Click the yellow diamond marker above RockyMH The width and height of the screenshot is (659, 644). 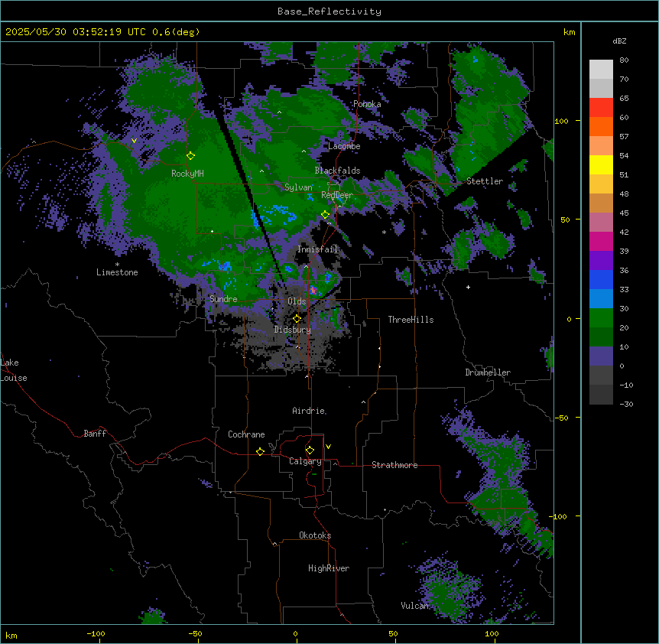191,156
